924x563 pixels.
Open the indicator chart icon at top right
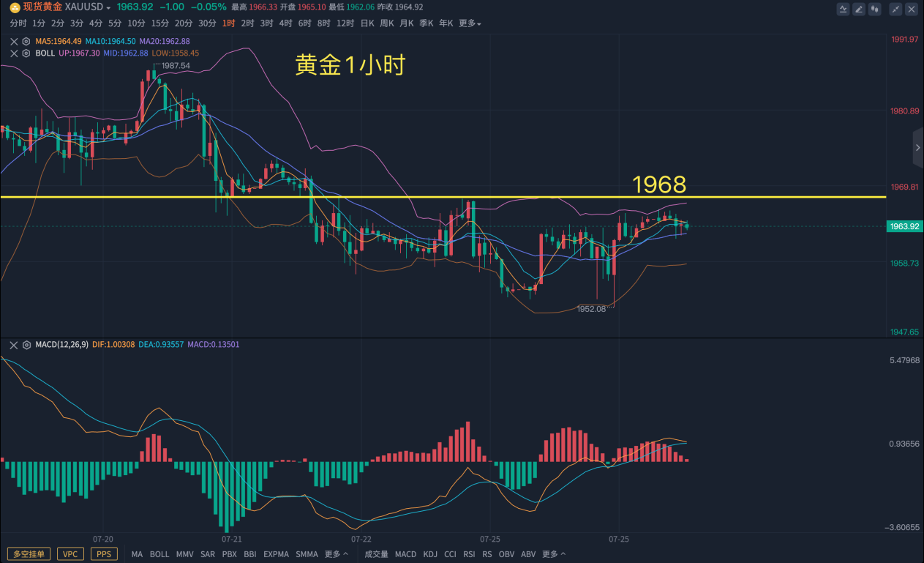[844, 10]
